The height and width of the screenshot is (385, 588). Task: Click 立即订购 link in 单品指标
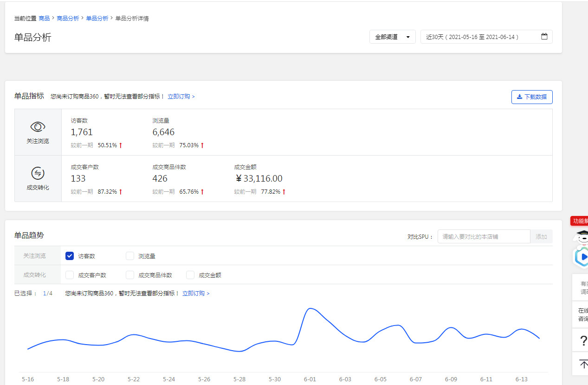(x=181, y=97)
